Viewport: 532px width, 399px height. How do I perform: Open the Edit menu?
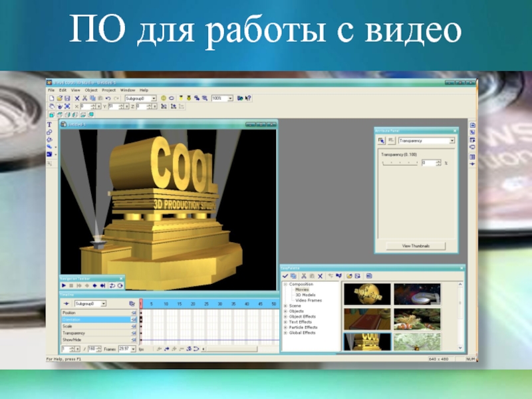63,90
